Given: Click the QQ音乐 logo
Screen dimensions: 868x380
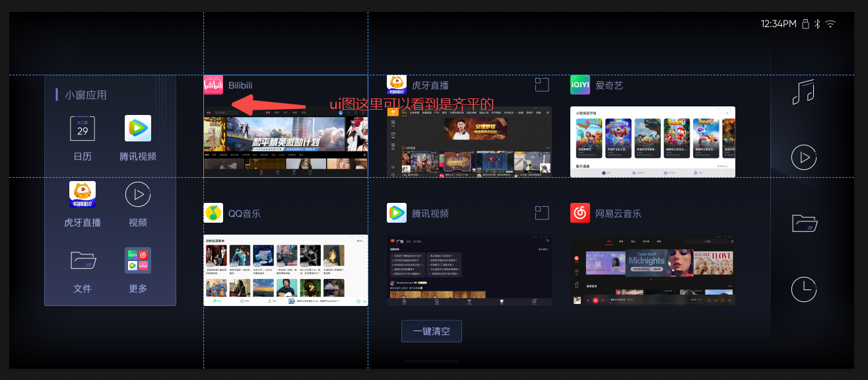Looking at the screenshot, I should (x=213, y=213).
